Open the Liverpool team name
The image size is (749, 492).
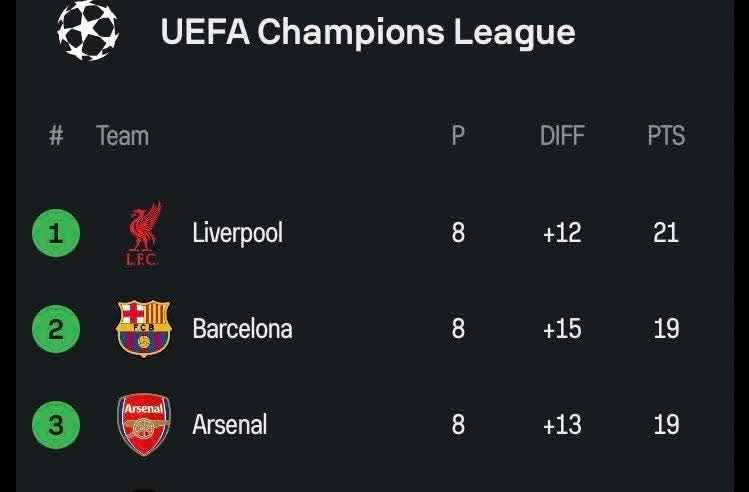coord(237,233)
